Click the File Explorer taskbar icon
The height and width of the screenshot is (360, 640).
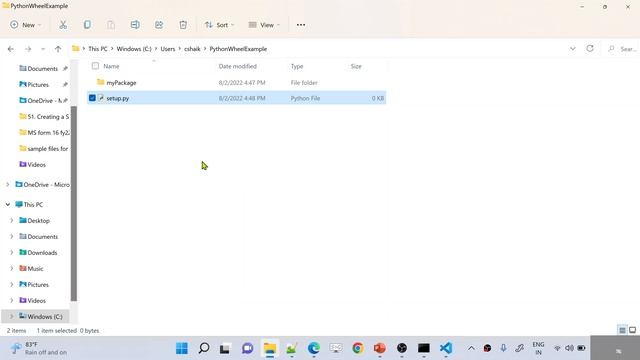(270, 348)
